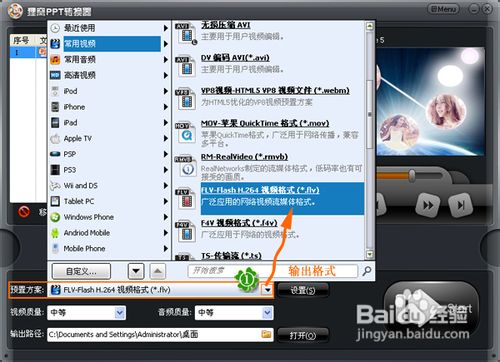Open the Menu button in title bar
Screen dimensions: 500x362
click(x=443, y=9)
